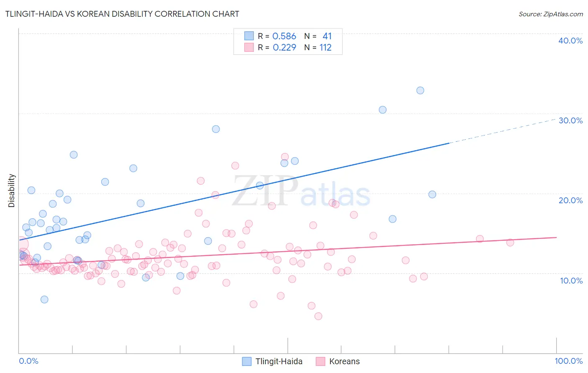Image resolution: width=588 pixels, height=373 pixels.
Task: Click the pink R = 0.229 statistic
Action: coord(277,48)
